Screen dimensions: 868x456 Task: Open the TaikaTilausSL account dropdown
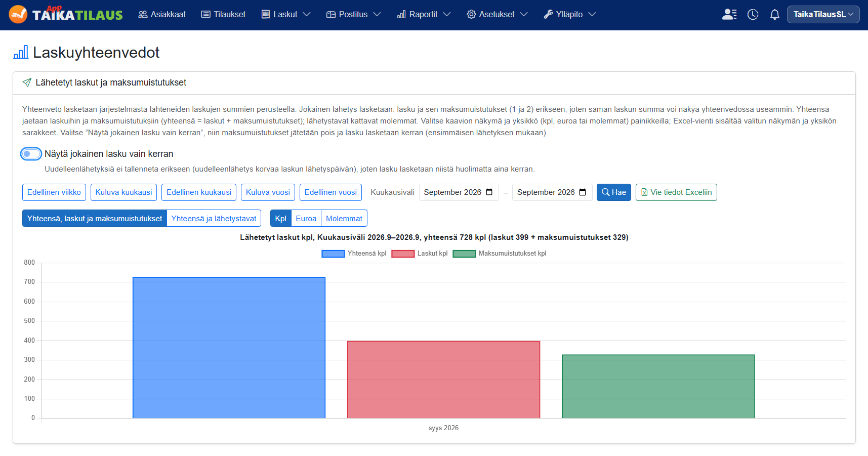[x=823, y=14]
